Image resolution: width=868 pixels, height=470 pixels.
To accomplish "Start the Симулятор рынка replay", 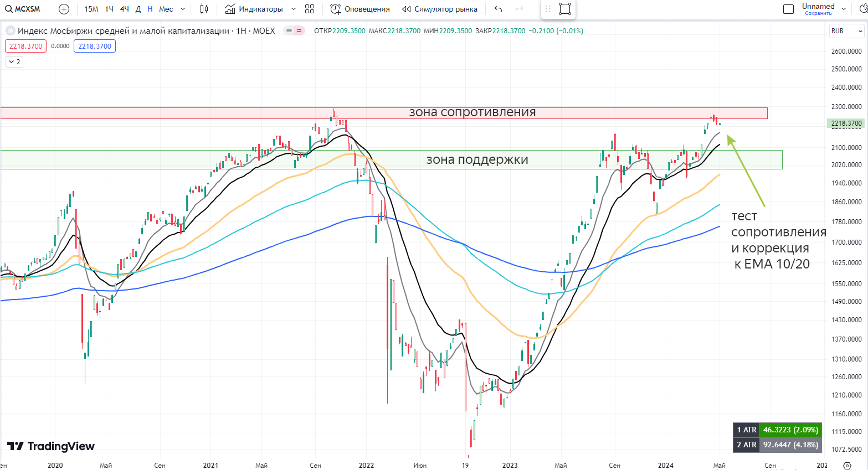I will pos(440,9).
